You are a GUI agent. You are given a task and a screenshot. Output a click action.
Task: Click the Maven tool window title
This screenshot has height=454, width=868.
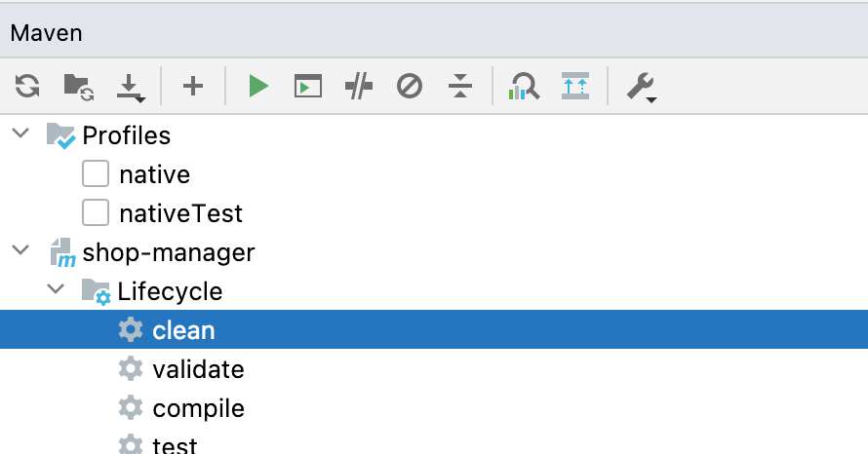[x=47, y=32]
